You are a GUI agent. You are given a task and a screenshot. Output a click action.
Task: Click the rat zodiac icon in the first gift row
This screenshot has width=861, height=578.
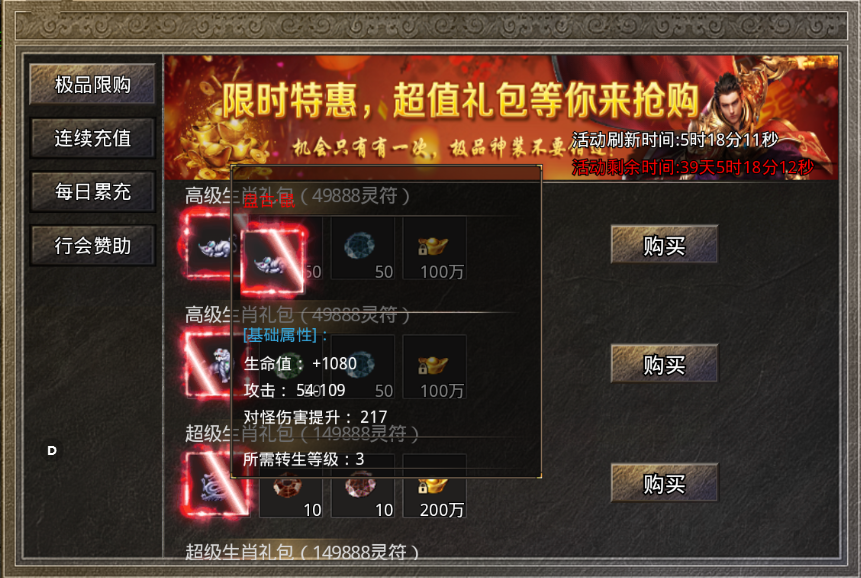point(209,248)
